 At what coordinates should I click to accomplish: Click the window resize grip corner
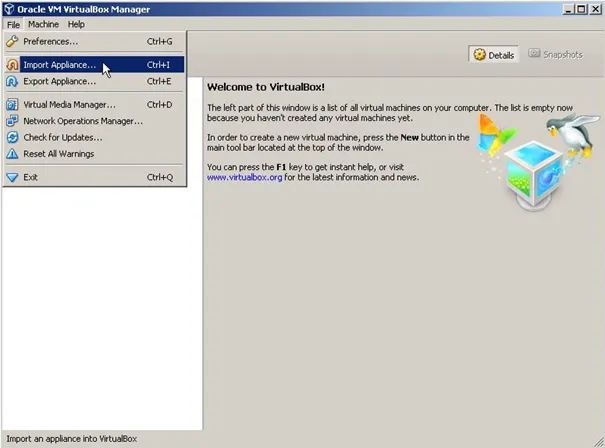pos(599,442)
